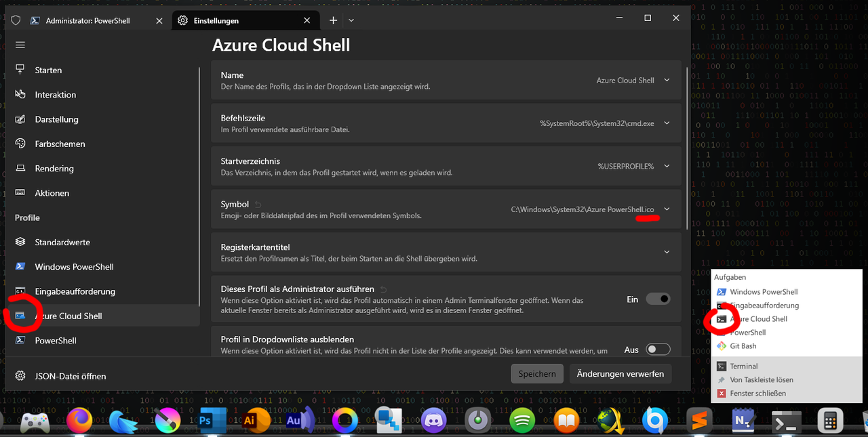Close the Einstellungen tab

[x=307, y=21]
